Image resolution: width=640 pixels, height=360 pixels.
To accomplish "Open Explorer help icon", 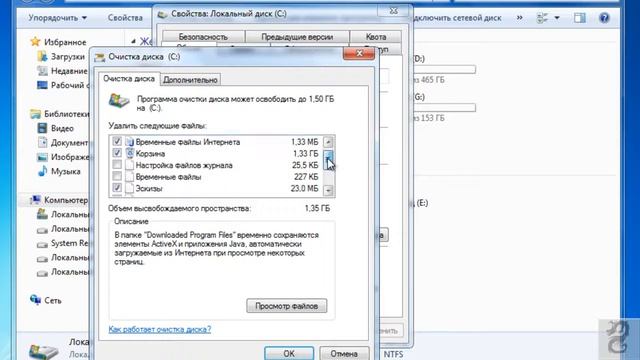I will (x=604, y=18).
